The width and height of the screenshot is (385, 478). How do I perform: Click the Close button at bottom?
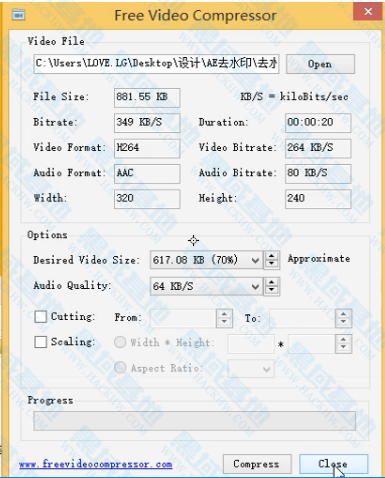pyautogui.click(x=333, y=464)
